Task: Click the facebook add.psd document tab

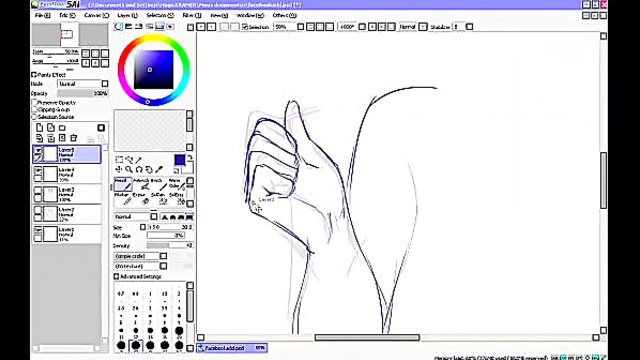Action: (x=231, y=348)
